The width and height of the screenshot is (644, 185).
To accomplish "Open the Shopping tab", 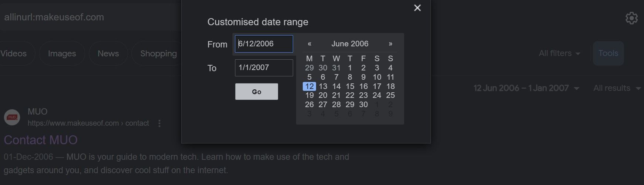I will click(x=158, y=53).
